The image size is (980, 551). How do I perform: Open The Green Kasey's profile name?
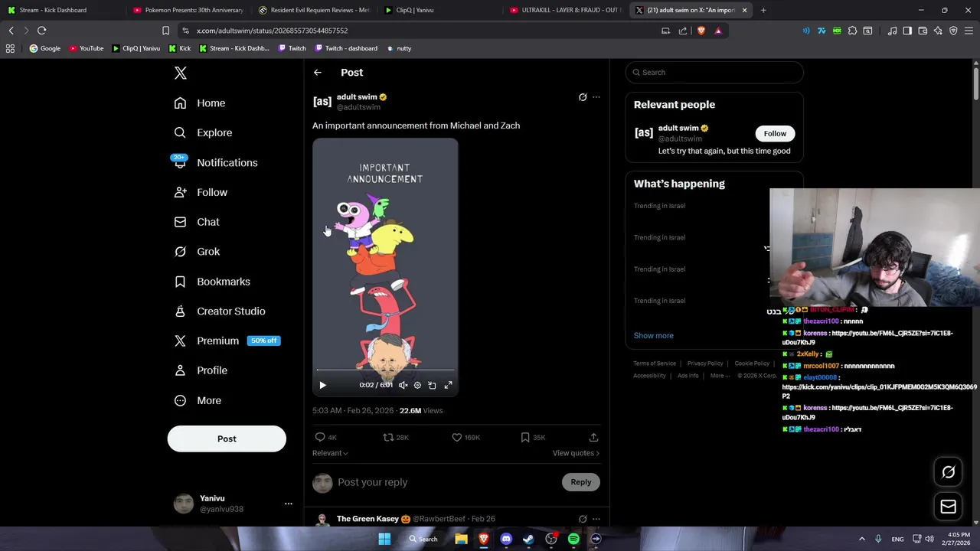(x=367, y=519)
